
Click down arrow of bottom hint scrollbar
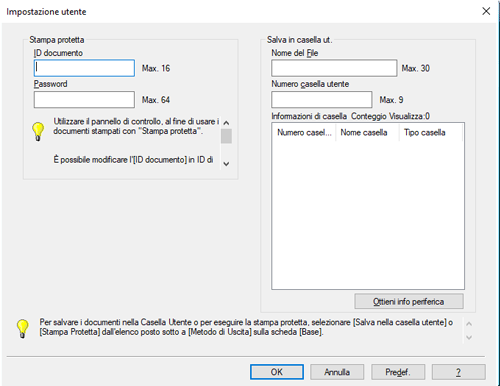point(469,337)
